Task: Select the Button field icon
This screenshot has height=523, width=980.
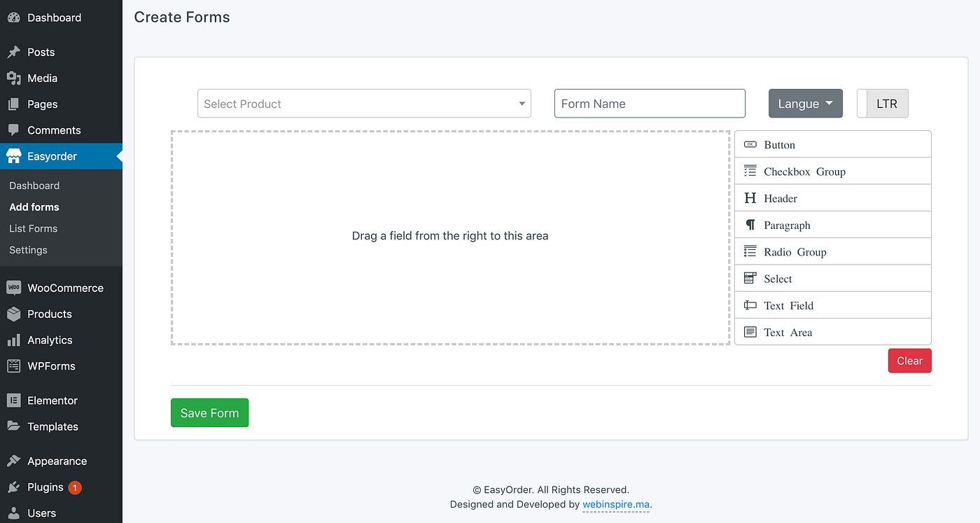Action: (749, 144)
